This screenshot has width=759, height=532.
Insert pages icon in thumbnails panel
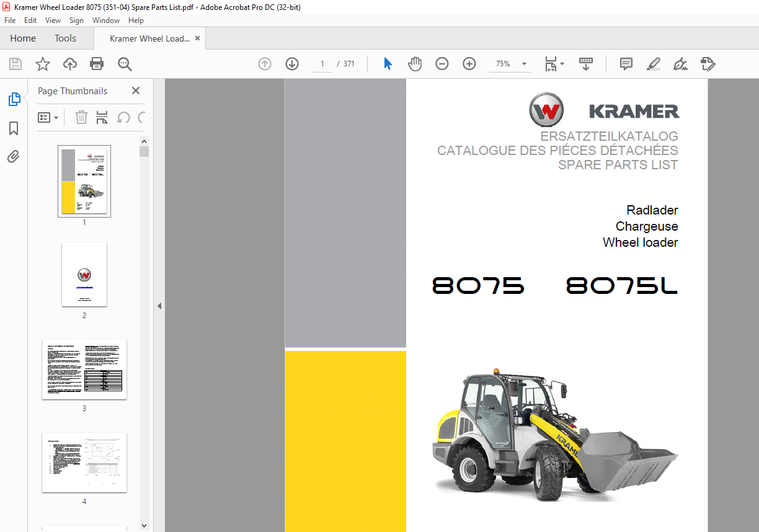(x=102, y=117)
